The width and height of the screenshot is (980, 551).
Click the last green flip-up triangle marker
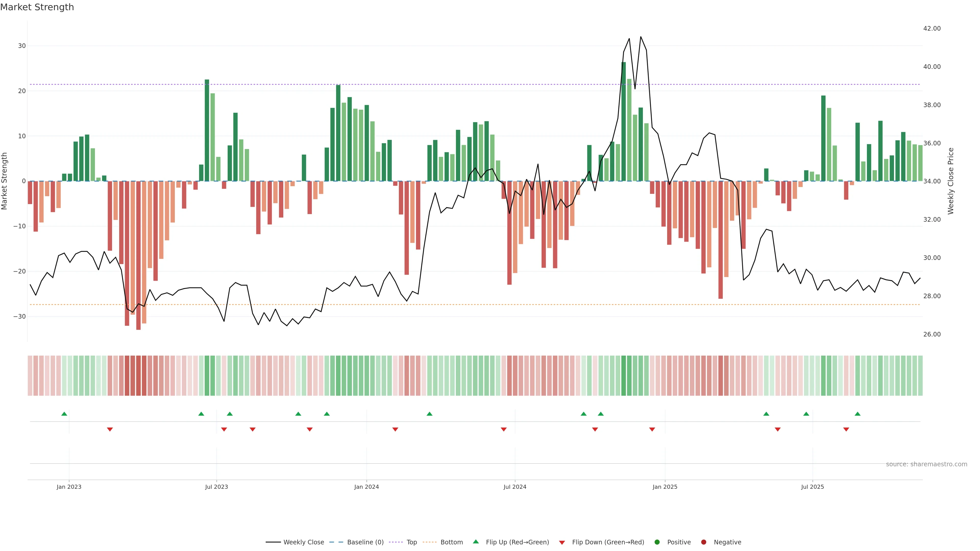point(857,414)
